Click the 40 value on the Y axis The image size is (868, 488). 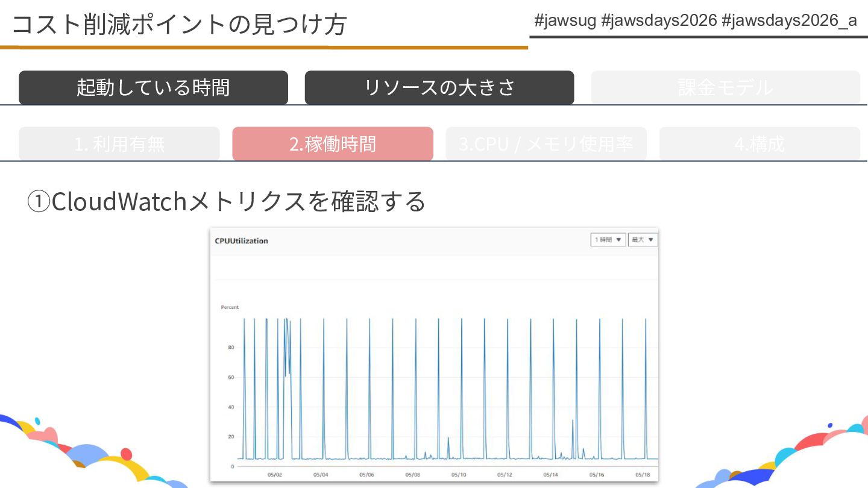231,407
